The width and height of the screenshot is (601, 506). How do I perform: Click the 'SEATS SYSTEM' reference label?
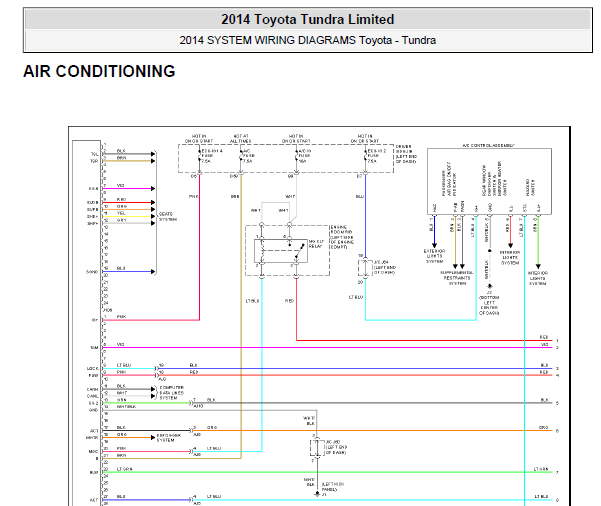click(x=168, y=217)
